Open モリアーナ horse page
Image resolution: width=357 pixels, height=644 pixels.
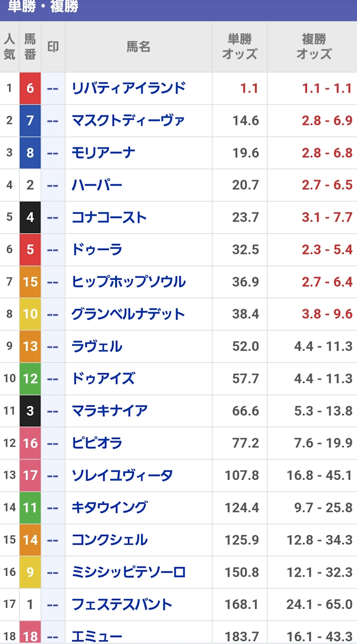(103, 152)
